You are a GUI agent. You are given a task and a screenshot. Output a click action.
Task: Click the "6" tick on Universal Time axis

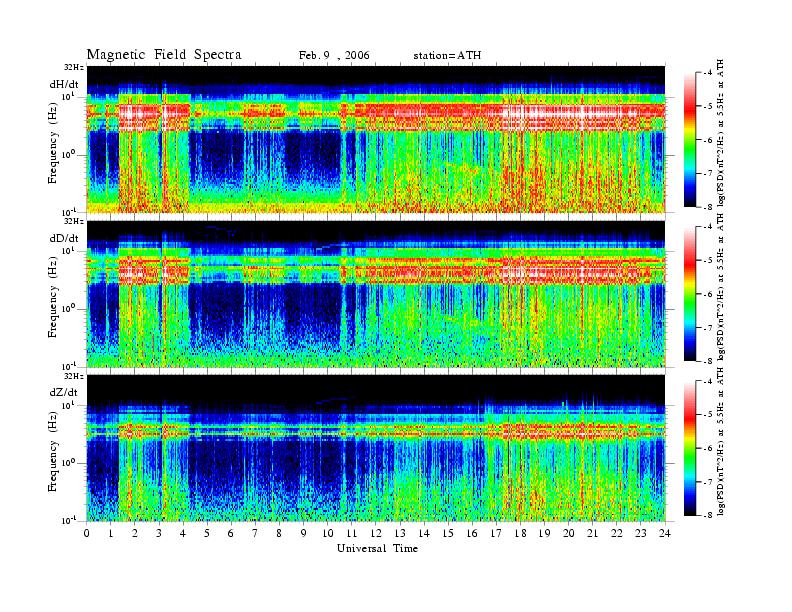coord(231,533)
